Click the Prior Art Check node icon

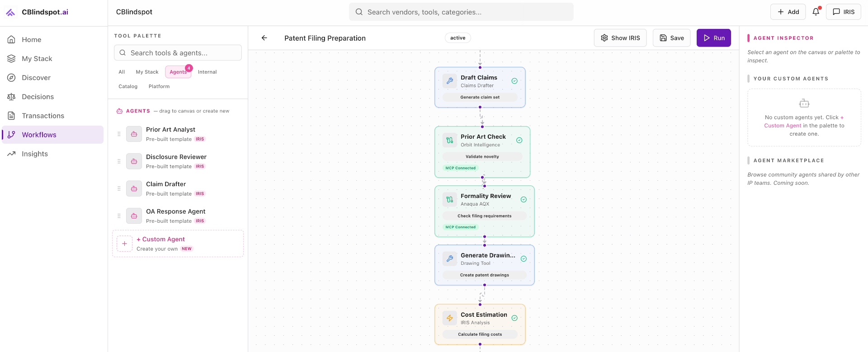pos(450,140)
